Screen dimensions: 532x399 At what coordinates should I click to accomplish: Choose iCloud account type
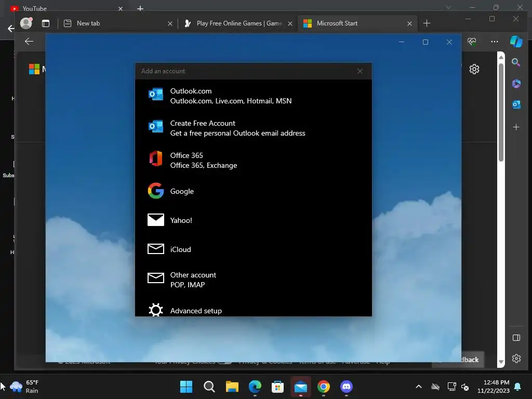(253, 249)
